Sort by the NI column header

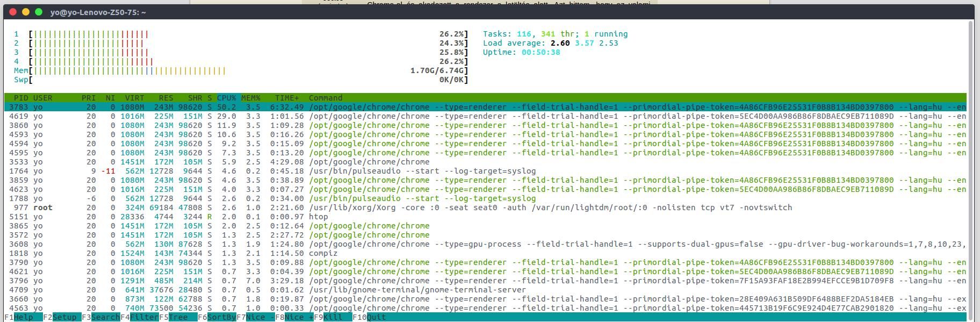point(110,98)
